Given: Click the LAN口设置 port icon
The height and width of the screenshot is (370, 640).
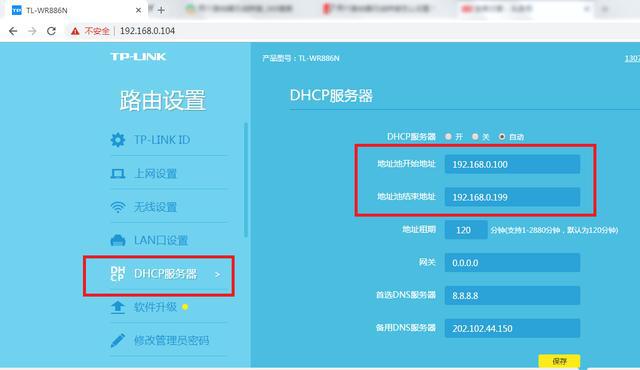Looking at the screenshot, I should click(x=118, y=240).
